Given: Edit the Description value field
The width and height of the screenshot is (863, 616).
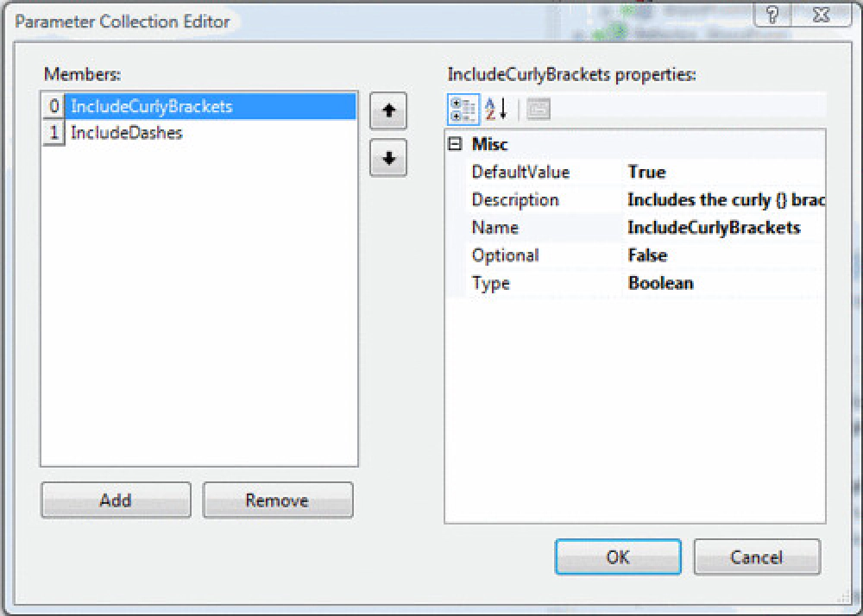Looking at the screenshot, I should [724, 199].
